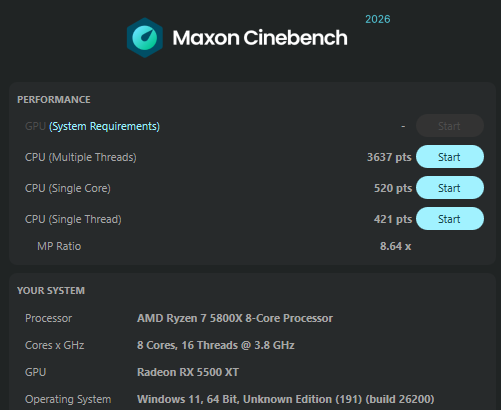Select the 421 pts single thread score
Screen dimensions: 501x410
pyautogui.click(x=393, y=219)
